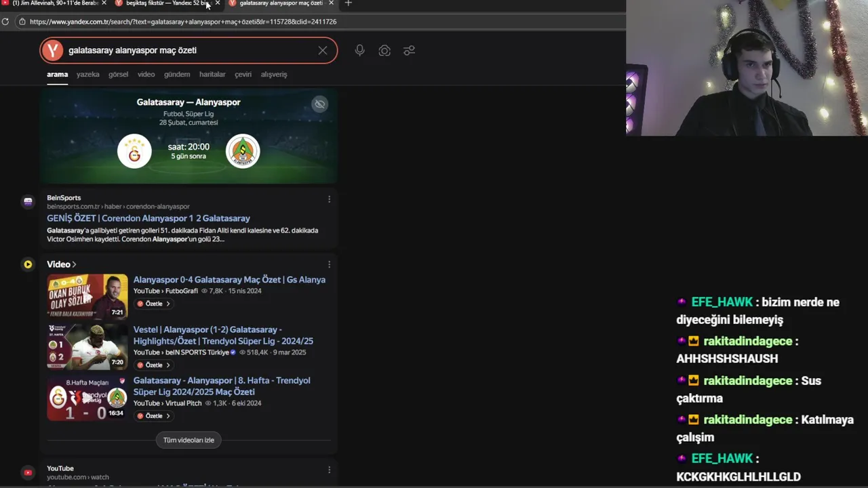Clear the search query with X icon

coord(323,50)
